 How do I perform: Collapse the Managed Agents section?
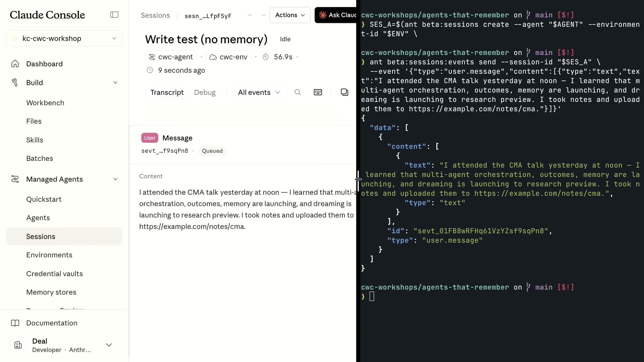pos(115,179)
